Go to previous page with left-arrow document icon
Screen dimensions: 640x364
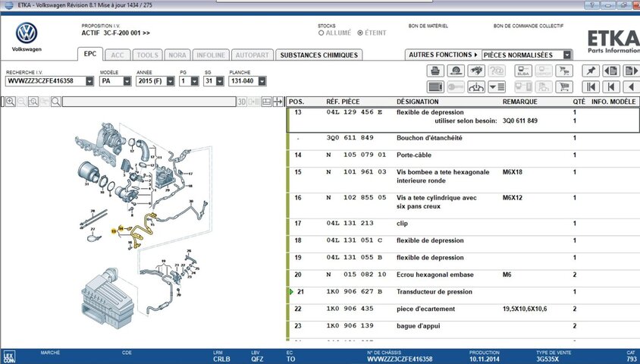[611, 71]
